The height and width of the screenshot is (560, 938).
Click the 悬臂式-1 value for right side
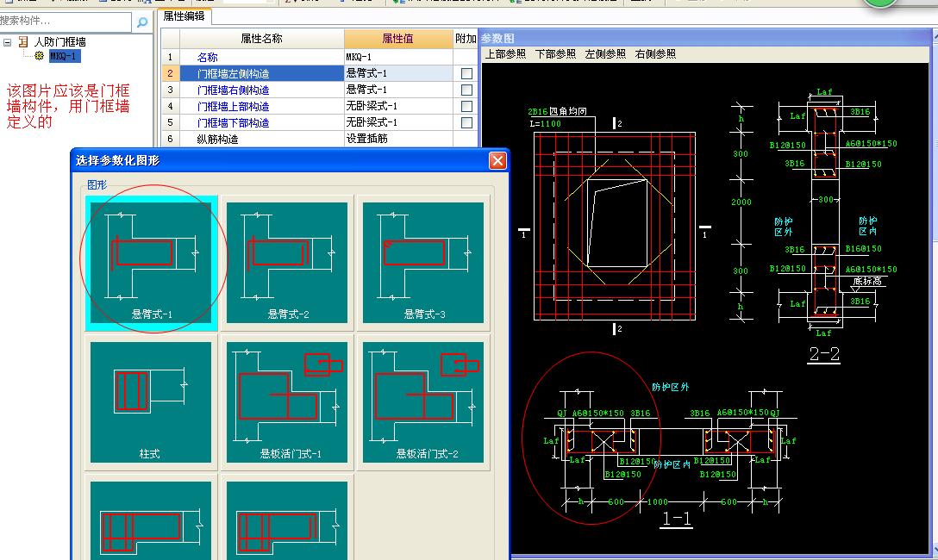point(398,90)
